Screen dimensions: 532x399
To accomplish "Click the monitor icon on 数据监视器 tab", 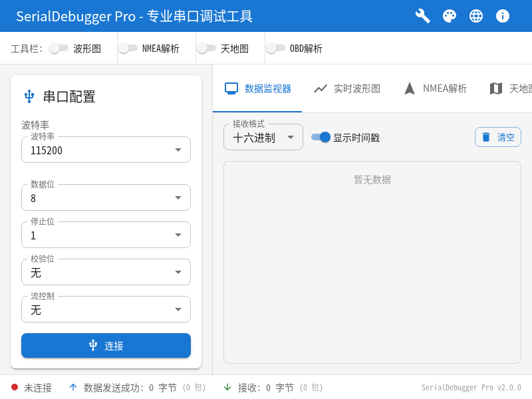I will coord(229,87).
